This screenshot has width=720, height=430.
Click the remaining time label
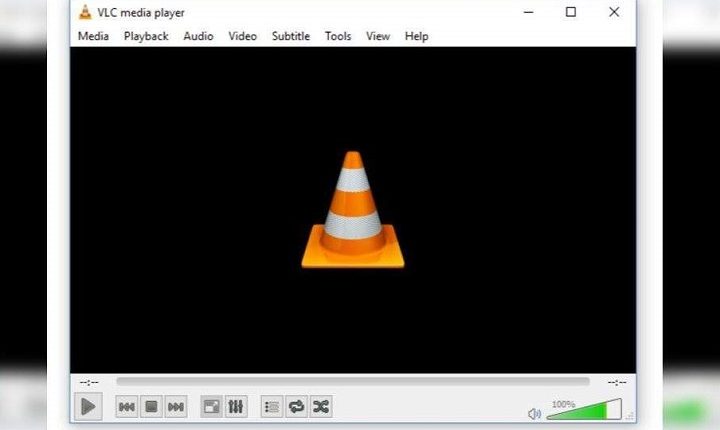[x=617, y=382]
